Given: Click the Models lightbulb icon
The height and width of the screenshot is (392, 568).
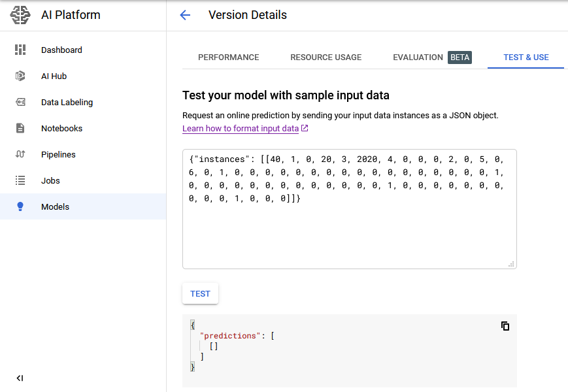Looking at the screenshot, I should click(20, 206).
